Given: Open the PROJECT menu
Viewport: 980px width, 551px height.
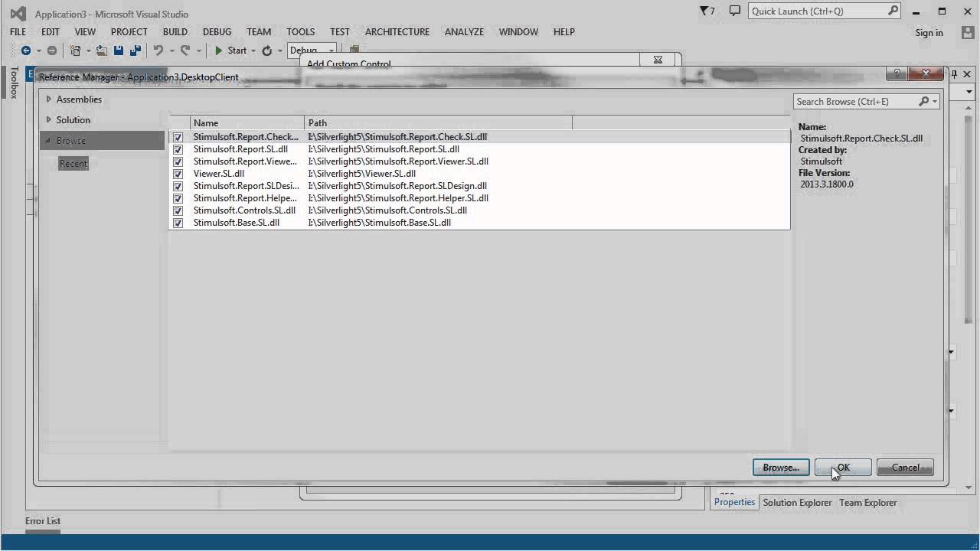Looking at the screenshot, I should coord(129,31).
